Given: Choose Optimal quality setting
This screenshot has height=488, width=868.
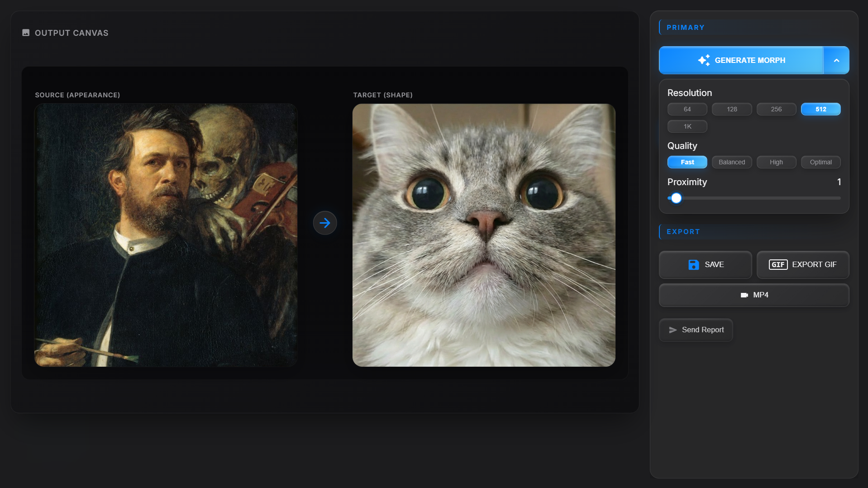Looking at the screenshot, I should 820,162.
